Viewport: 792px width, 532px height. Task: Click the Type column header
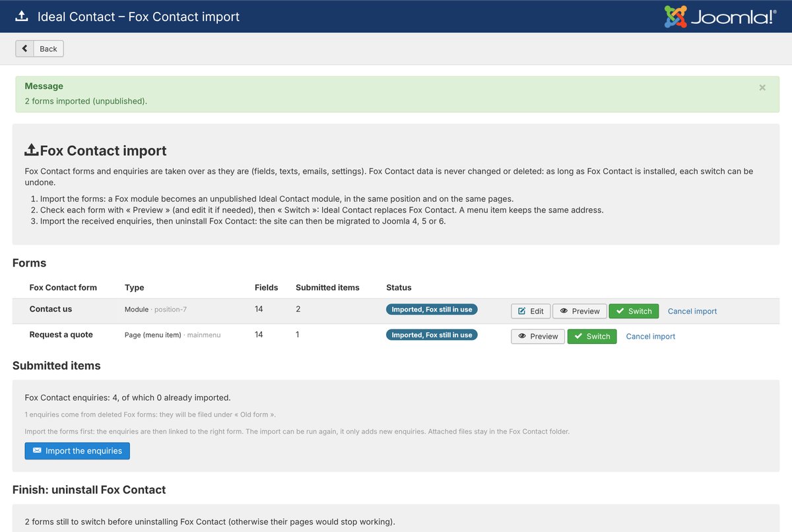135,287
